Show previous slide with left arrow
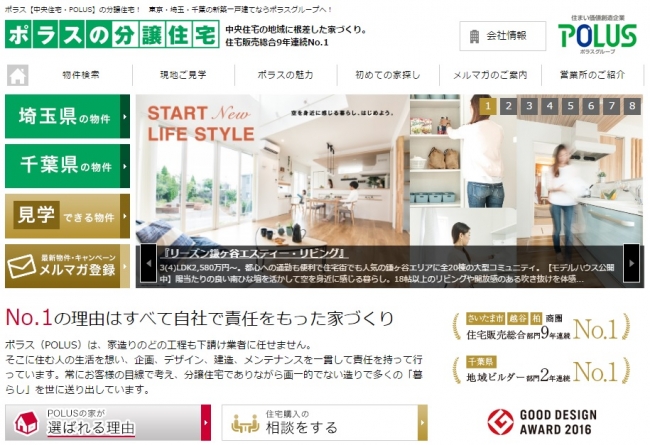This screenshot has width=650, height=445. click(148, 263)
